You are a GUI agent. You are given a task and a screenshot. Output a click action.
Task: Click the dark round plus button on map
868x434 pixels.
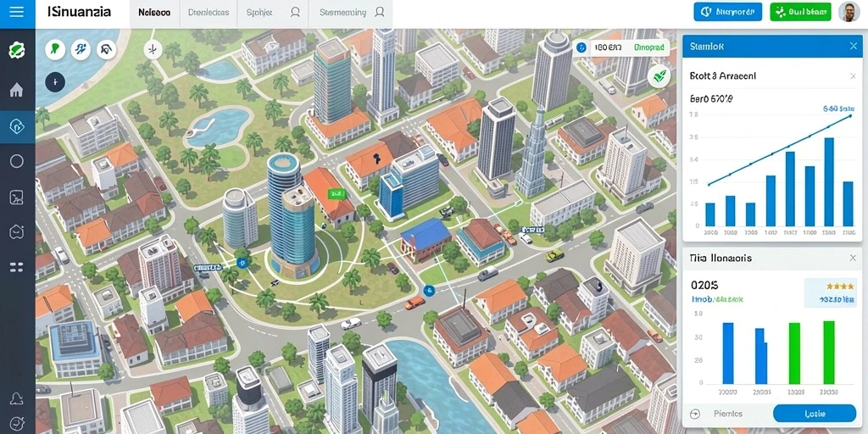tap(55, 82)
